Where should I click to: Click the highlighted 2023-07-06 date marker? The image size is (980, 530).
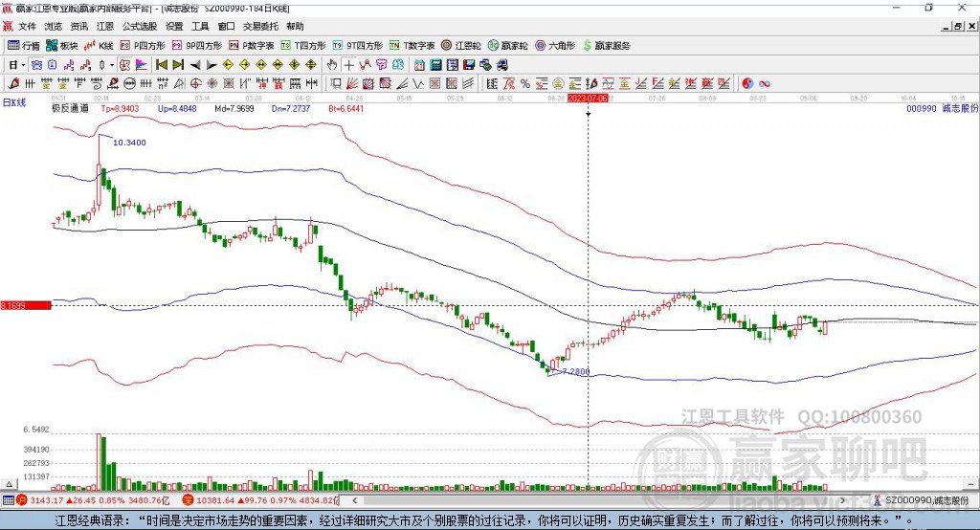tap(588, 99)
